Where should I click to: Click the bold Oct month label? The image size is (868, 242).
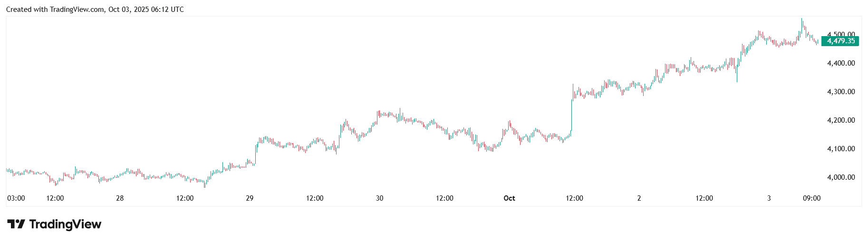[509, 198]
